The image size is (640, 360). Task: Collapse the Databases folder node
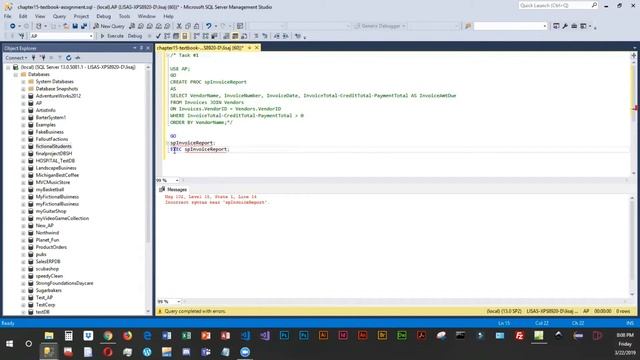[x=16, y=74]
